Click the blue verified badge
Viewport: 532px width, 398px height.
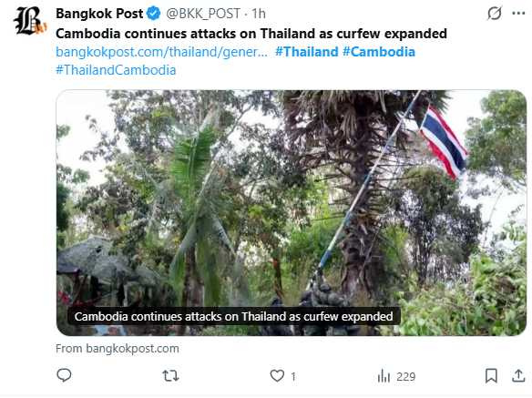153,14
